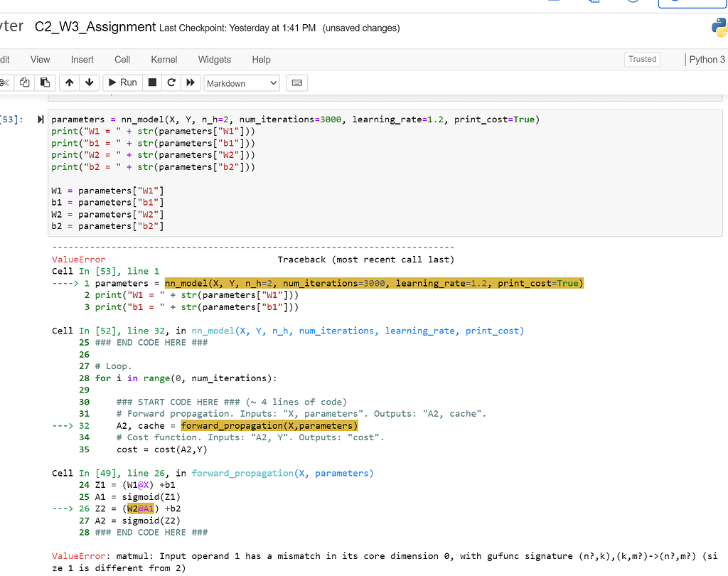Open the Kernel menu
728x576 pixels.
(x=164, y=60)
